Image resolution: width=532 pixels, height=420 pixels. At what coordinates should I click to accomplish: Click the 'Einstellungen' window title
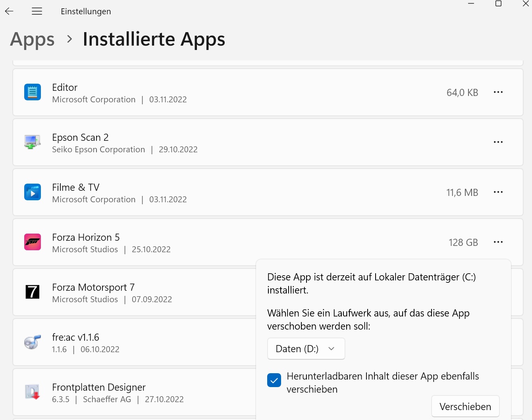click(x=86, y=12)
